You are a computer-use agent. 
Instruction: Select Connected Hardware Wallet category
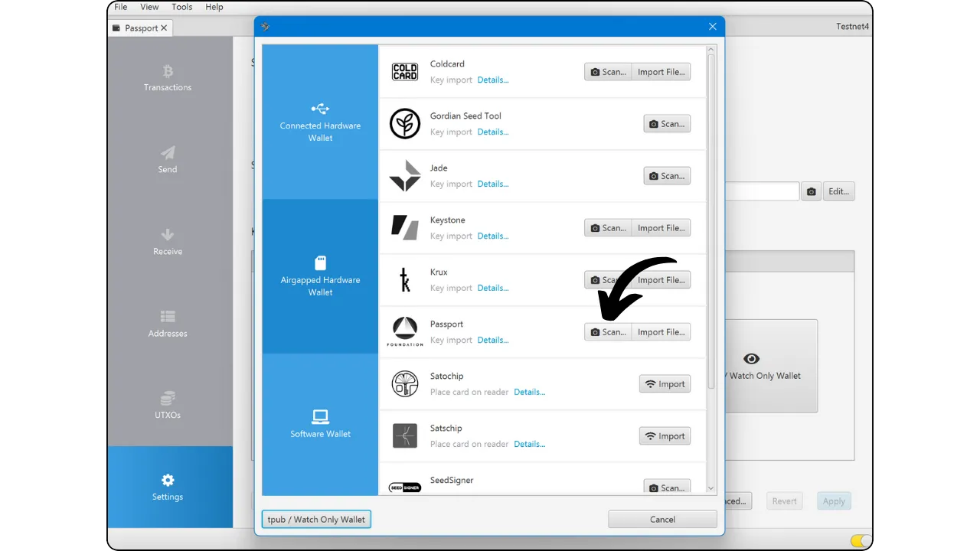(x=320, y=122)
